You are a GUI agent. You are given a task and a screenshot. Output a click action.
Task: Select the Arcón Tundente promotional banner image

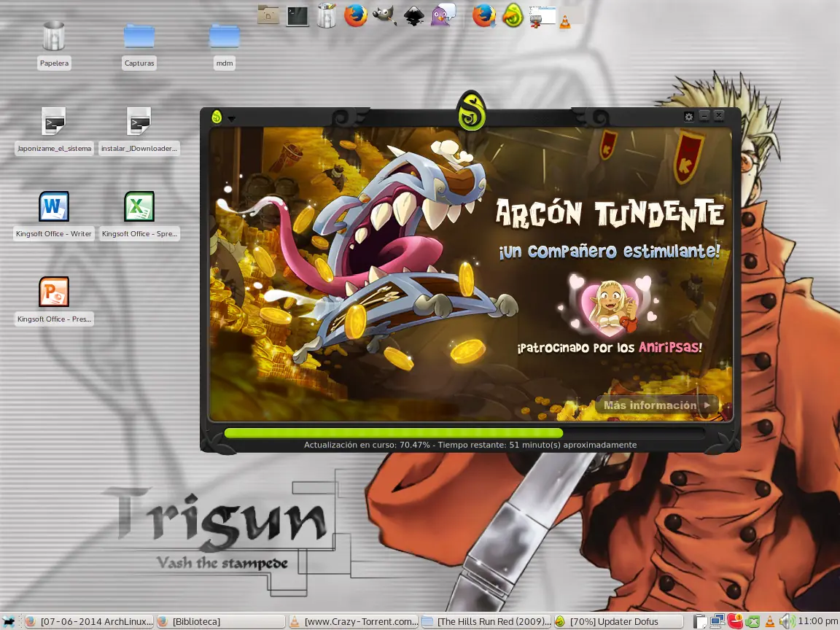(470, 273)
